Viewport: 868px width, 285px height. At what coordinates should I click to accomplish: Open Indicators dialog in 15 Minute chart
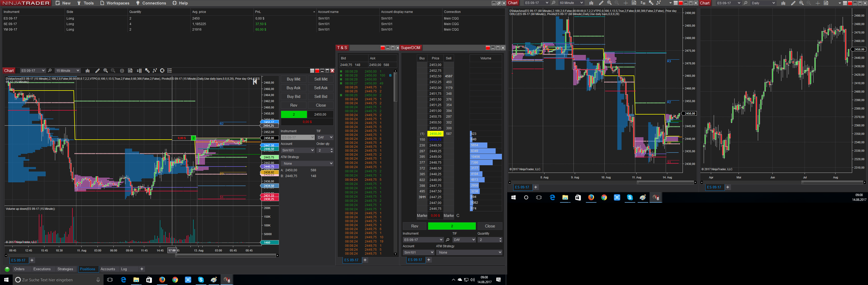[x=147, y=71]
